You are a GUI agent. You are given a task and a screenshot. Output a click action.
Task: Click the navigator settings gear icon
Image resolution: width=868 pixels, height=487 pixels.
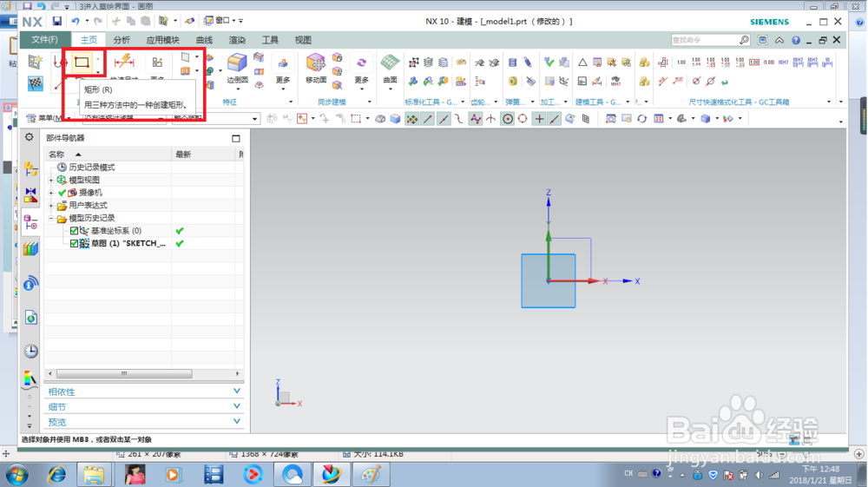(30, 137)
